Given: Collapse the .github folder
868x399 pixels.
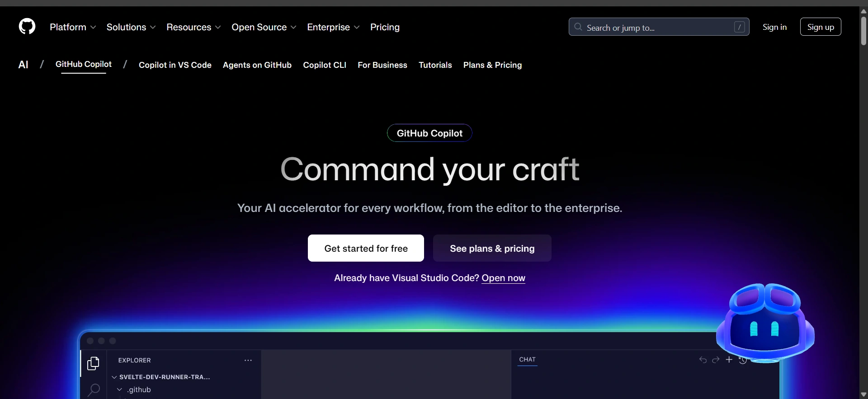Looking at the screenshot, I should click(134, 390).
